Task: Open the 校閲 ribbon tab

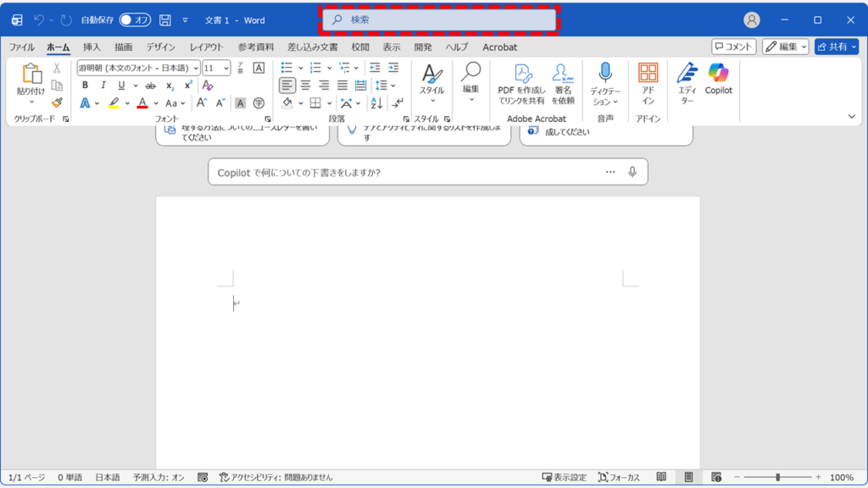Action: 359,47
